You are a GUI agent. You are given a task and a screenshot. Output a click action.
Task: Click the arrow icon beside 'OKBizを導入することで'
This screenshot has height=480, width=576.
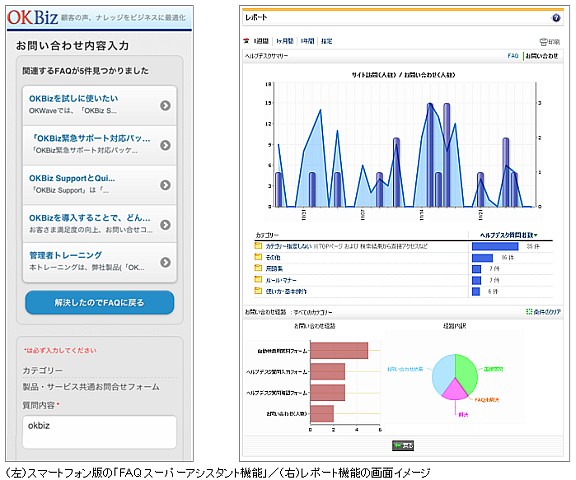point(165,225)
